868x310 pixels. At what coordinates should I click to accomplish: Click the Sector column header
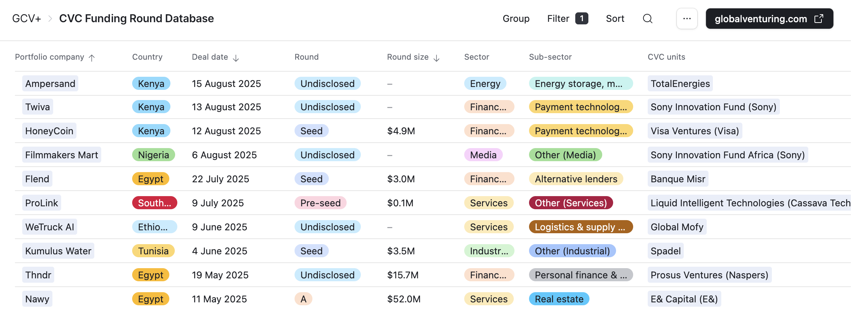tap(476, 57)
